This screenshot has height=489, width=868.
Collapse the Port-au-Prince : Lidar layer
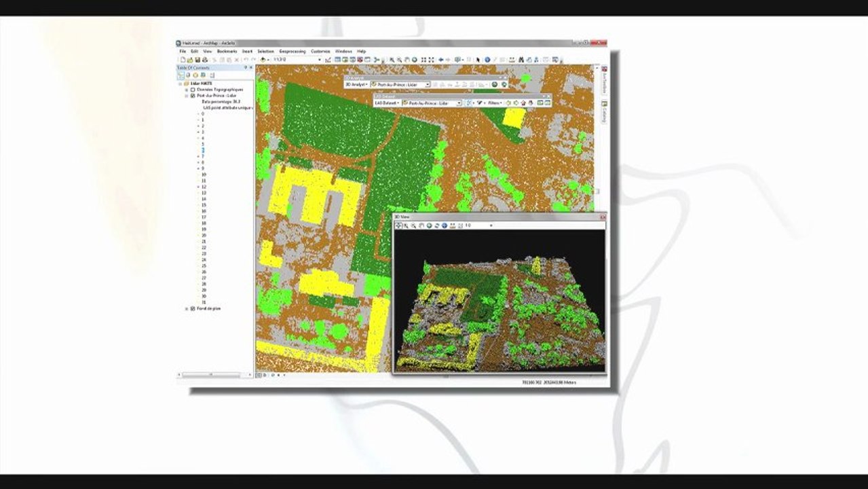(187, 96)
